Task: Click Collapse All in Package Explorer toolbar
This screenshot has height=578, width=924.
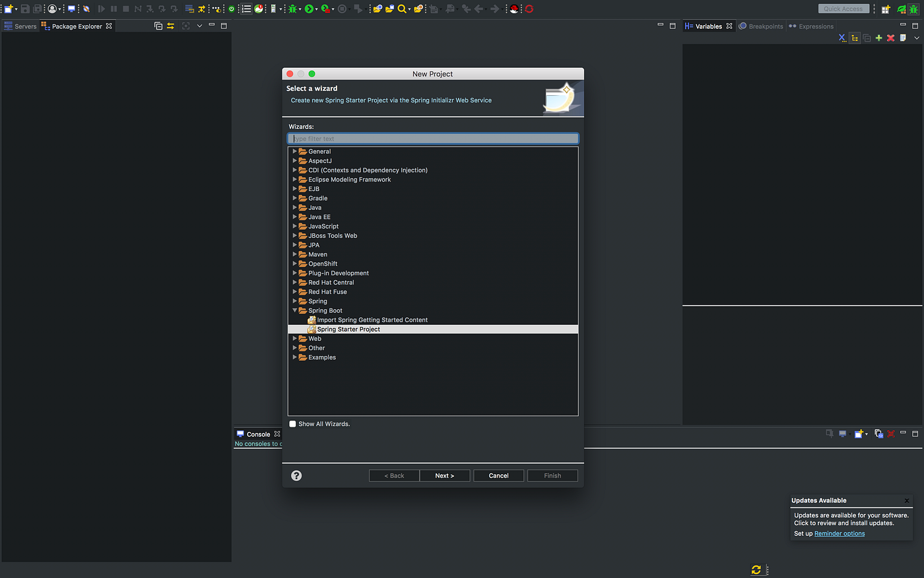Action: [x=158, y=26]
